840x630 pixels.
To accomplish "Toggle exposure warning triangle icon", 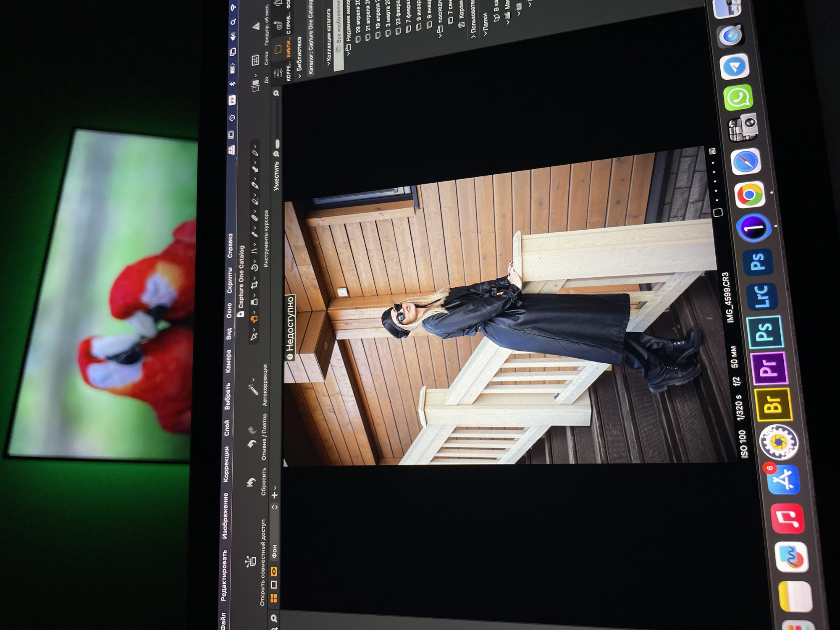I will [256, 26].
